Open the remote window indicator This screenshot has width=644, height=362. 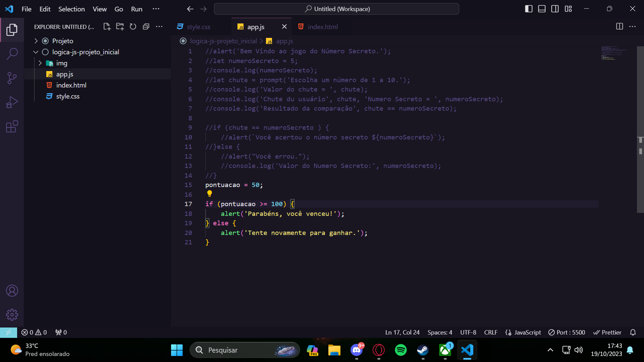coord(8,332)
